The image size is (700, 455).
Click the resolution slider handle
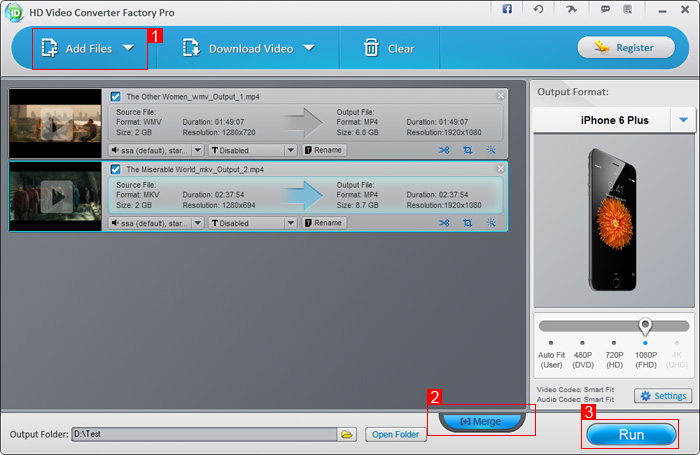pyautogui.click(x=645, y=326)
